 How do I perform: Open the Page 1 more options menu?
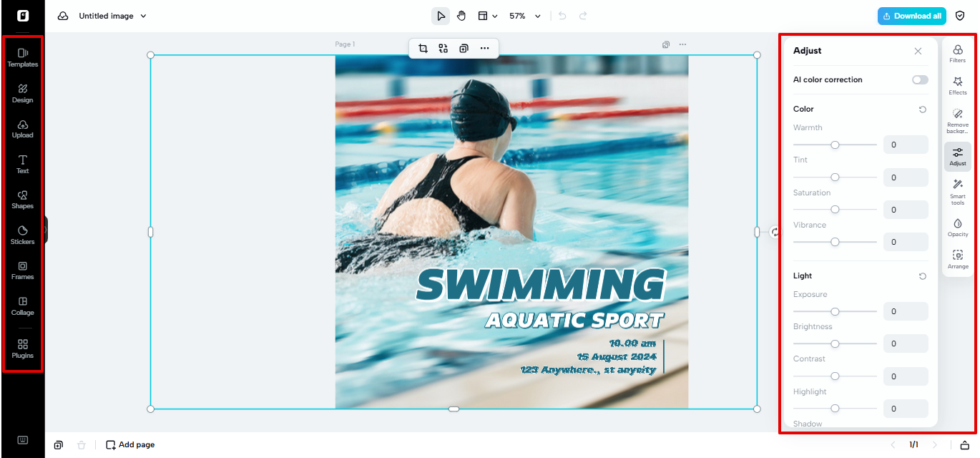(x=682, y=44)
